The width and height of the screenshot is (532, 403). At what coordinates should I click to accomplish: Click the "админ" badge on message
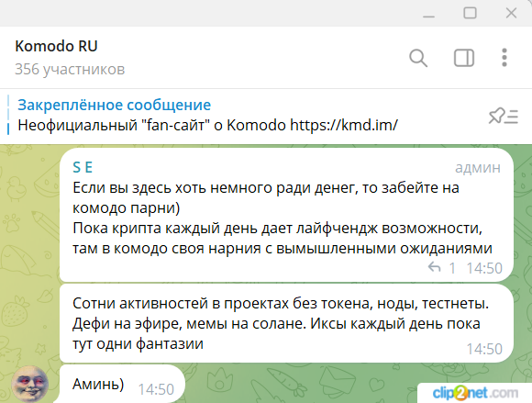(x=478, y=167)
